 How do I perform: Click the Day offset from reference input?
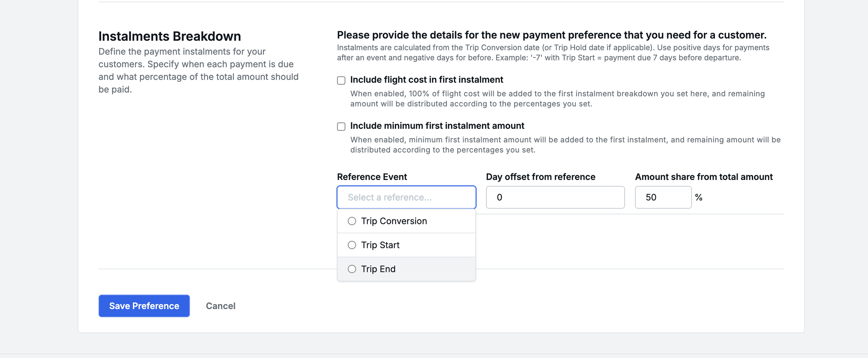[555, 197]
